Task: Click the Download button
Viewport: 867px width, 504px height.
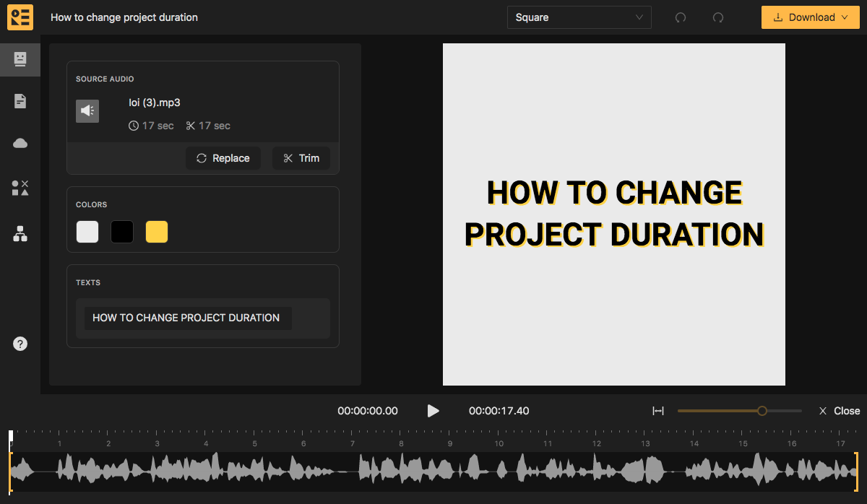Action: (810, 17)
